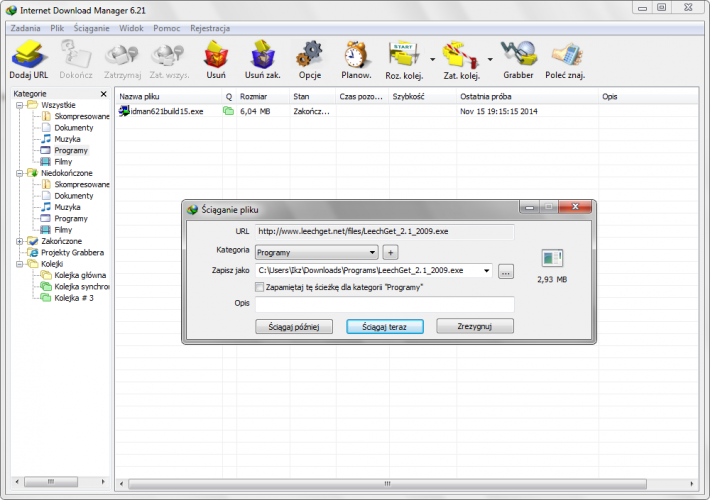Viewport: 710px width, 500px height.
Task: Open the Rejestracja menu
Action: (x=210, y=28)
